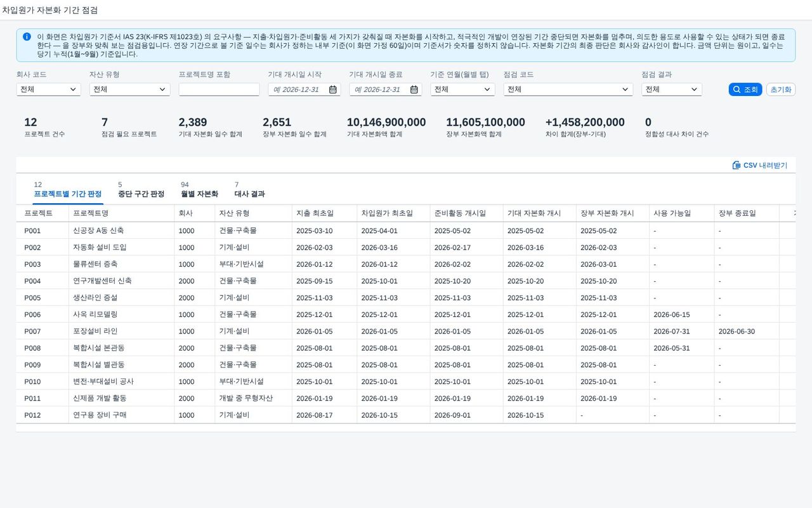The image size is (812, 508).
Task: Focus the 프로젝트명 포함 text field
Action: [219, 90]
